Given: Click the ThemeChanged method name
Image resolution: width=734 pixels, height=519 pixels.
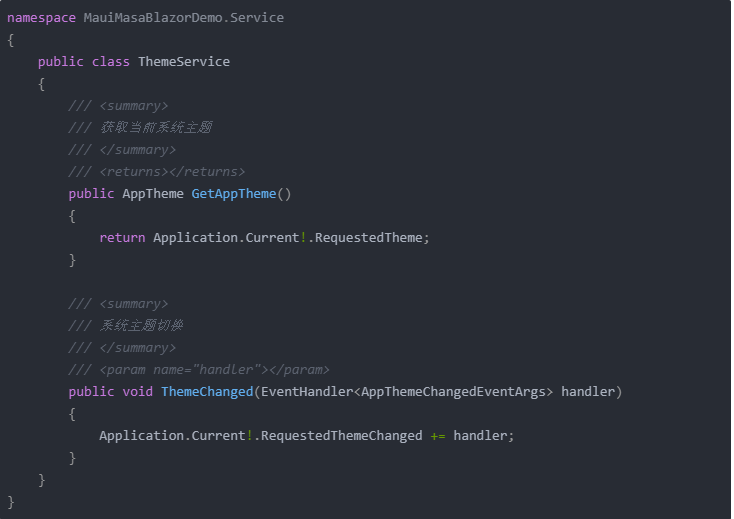Looking at the screenshot, I should pyautogui.click(x=207, y=392).
